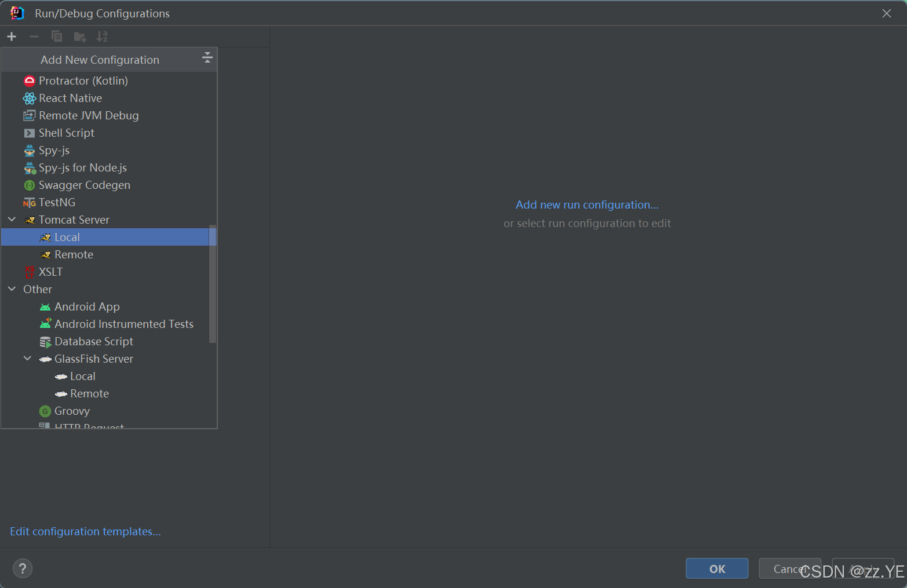Click the OK button
The width and height of the screenshot is (907, 588).
717,568
